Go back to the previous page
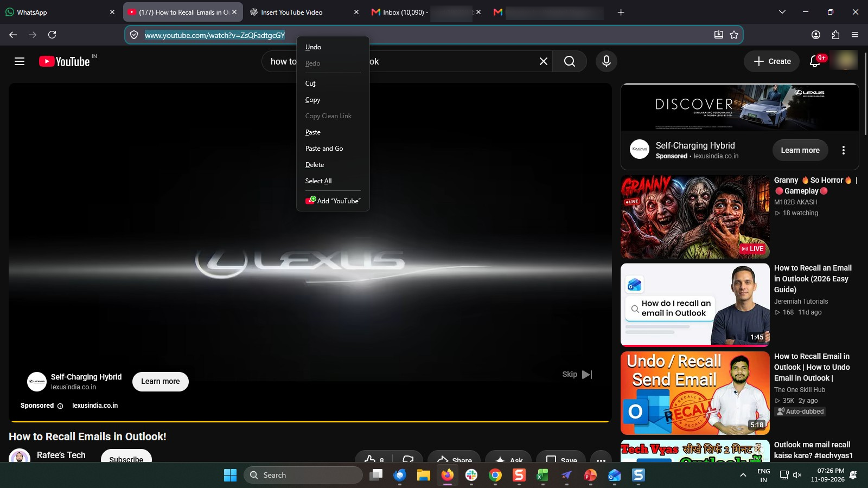The width and height of the screenshot is (868, 488). (13, 35)
